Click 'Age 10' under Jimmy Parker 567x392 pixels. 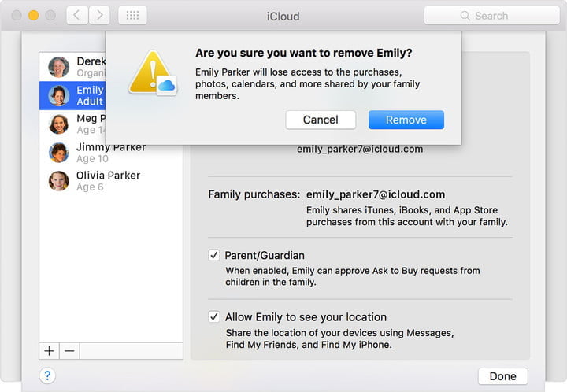point(92,158)
